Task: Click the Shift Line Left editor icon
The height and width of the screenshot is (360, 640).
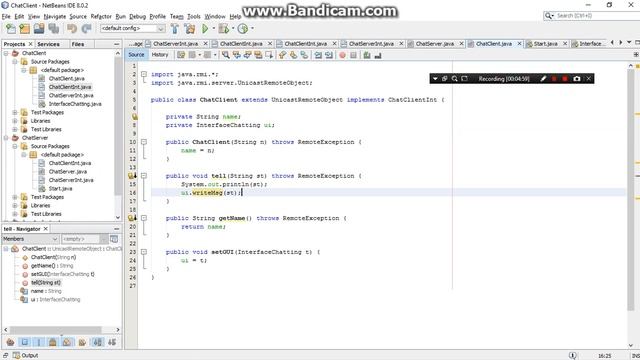Action: click(x=318, y=55)
